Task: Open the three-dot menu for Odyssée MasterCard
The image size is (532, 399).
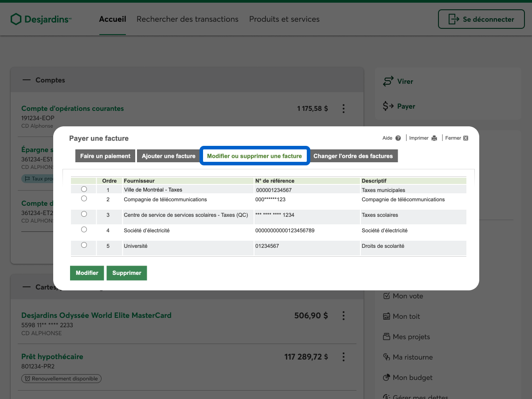Action: [343, 316]
